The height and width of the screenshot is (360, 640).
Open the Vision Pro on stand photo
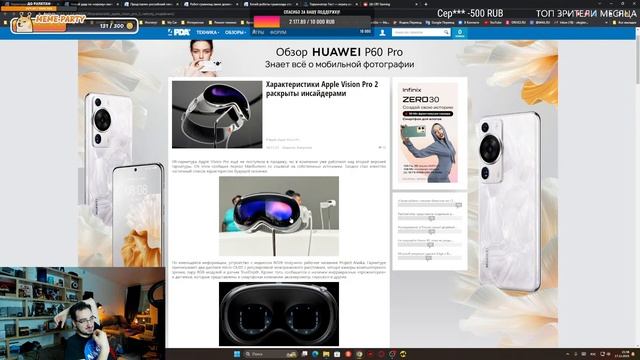coord(279,216)
